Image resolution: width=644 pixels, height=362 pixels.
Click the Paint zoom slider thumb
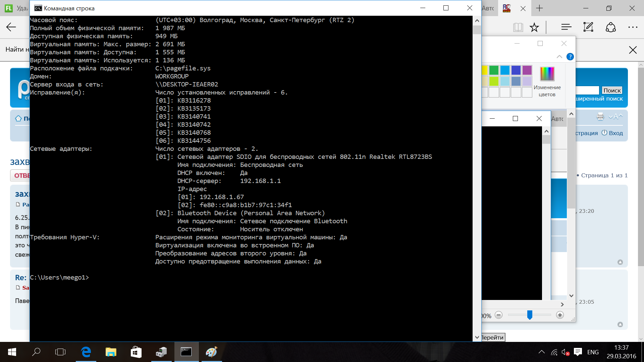(x=530, y=315)
